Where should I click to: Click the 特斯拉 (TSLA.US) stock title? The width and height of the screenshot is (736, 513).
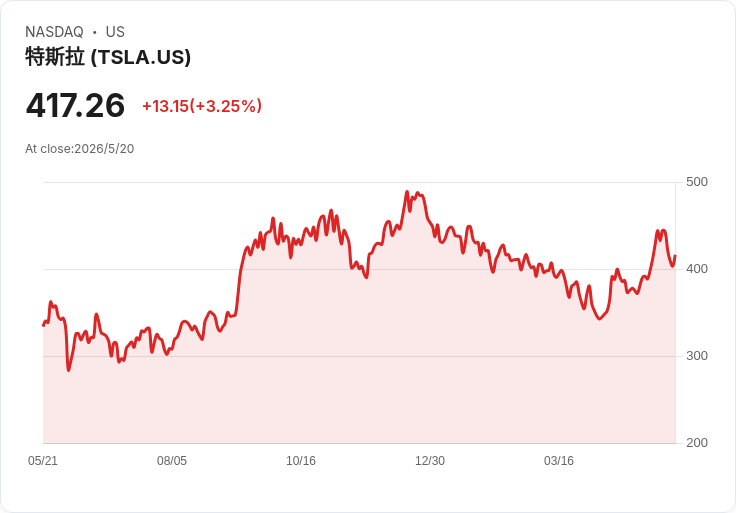[108, 57]
